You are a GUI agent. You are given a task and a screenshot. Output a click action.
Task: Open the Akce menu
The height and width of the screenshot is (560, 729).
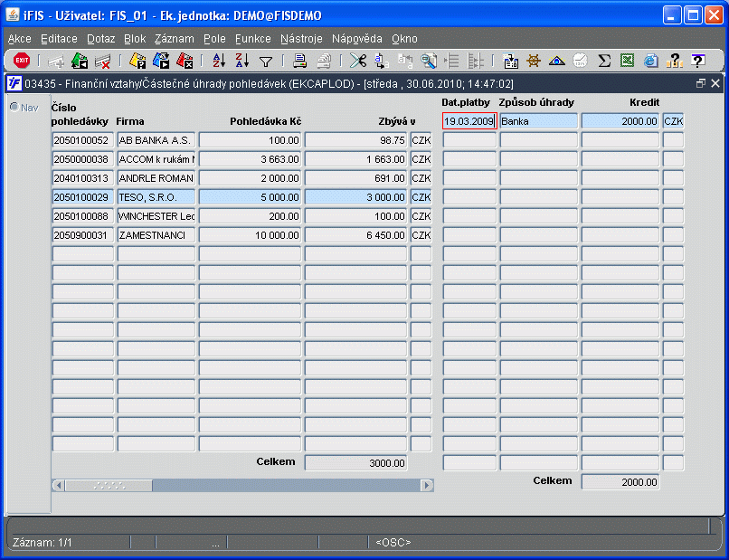(x=20, y=39)
